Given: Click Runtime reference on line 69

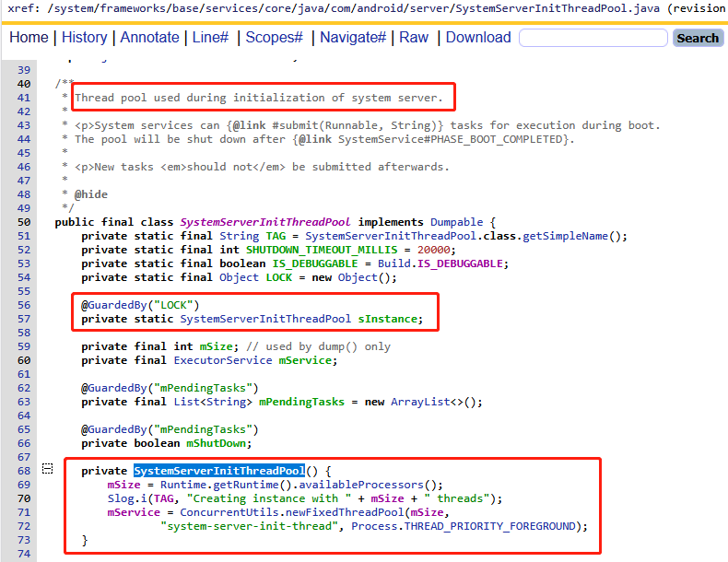Looking at the screenshot, I should [x=183, y=485].
